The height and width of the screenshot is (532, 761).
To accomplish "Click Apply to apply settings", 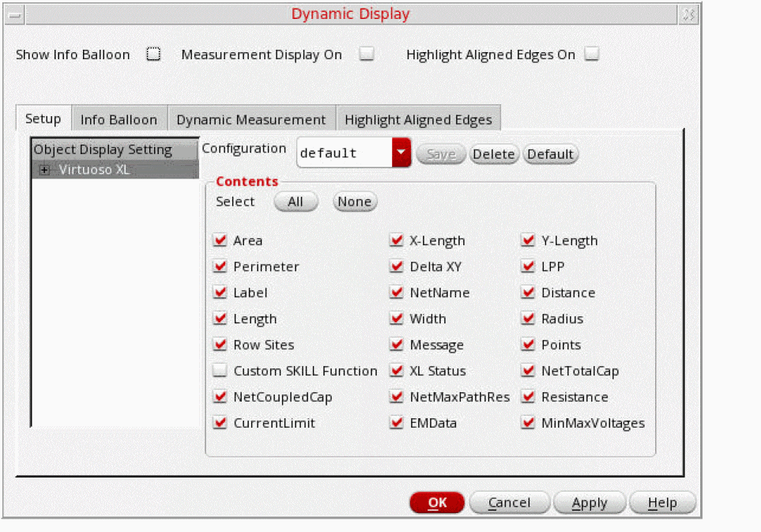I will [x=589, y=503].
